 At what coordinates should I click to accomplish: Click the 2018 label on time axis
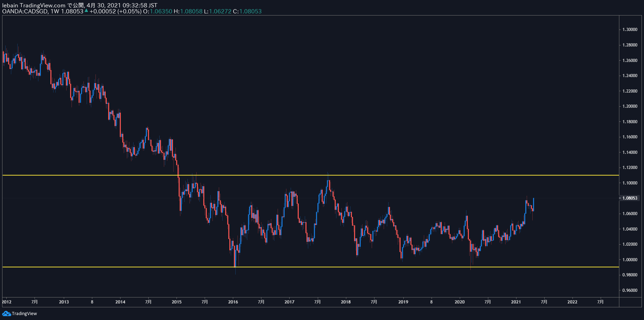click(346, 302)
